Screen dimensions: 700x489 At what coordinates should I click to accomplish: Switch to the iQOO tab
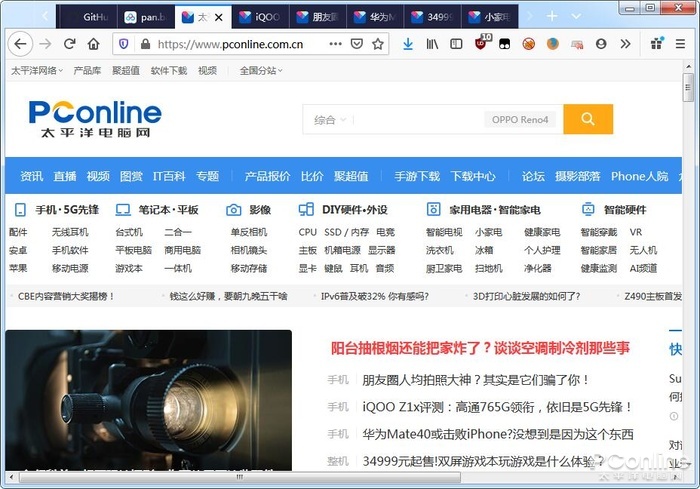coord(260,17)
